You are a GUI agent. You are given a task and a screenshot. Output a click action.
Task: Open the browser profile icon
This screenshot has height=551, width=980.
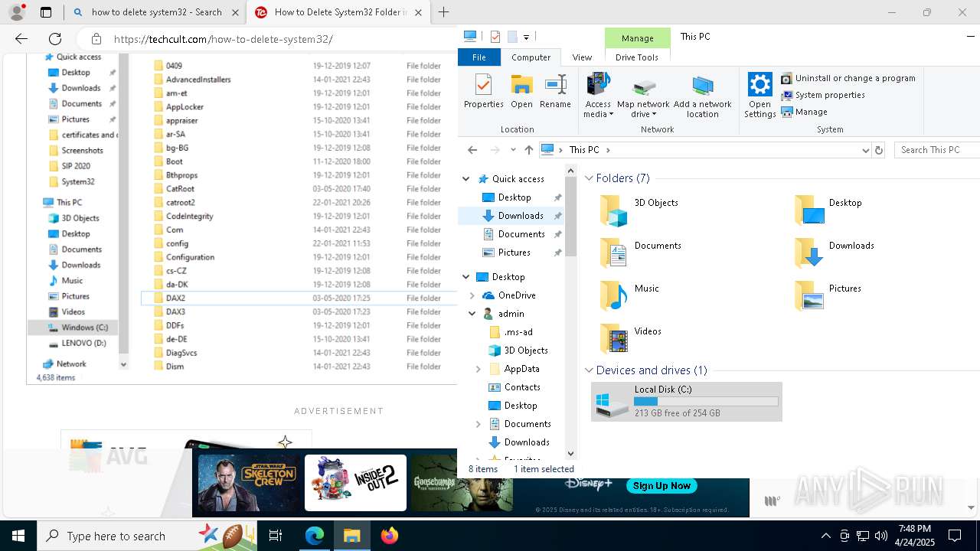(x=17, y=12)
